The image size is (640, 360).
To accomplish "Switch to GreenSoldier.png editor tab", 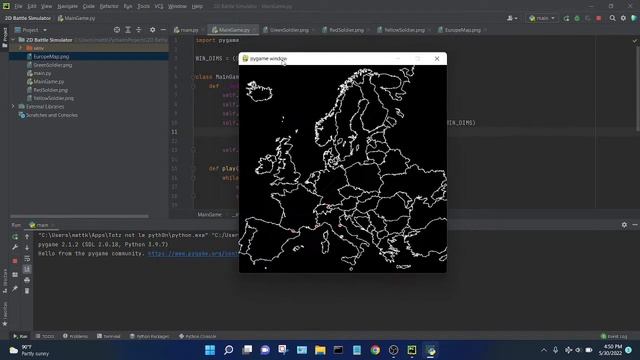I will (x=289, y=30).
